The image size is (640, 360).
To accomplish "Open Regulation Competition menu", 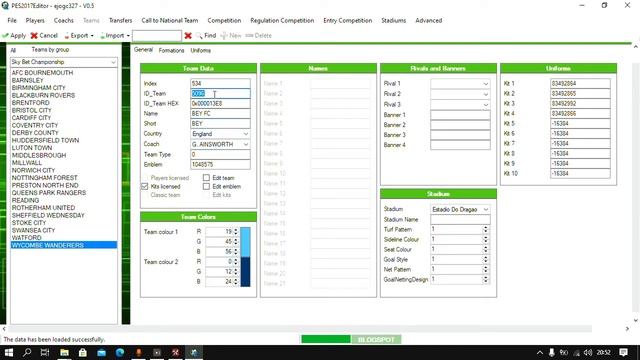I will coord(282,20).
